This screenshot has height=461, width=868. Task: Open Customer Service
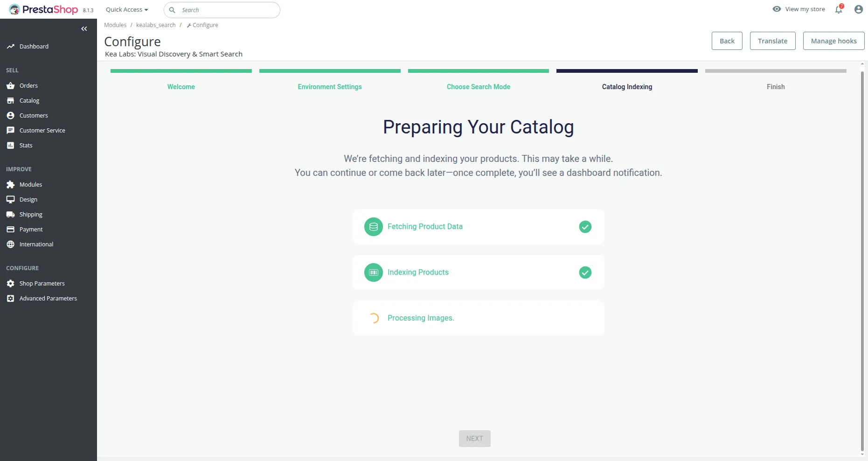pyautogui.click(x=42, y=130)
